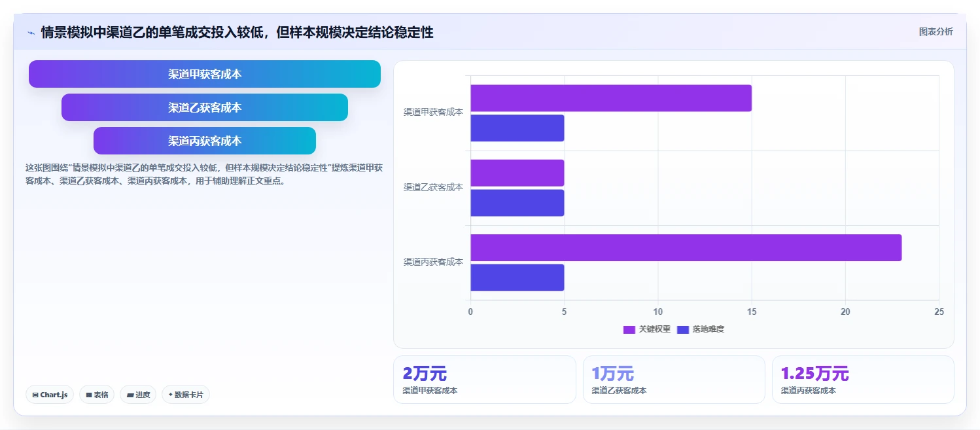Click the 图表分析 label in the header

[x=936, y=31]
